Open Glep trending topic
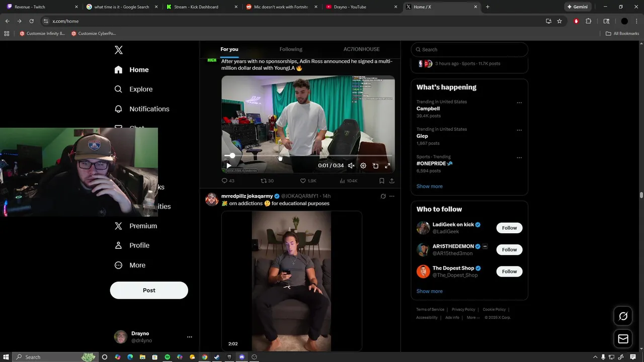Screen dimensions: 644x362 [x=422, y=136]
